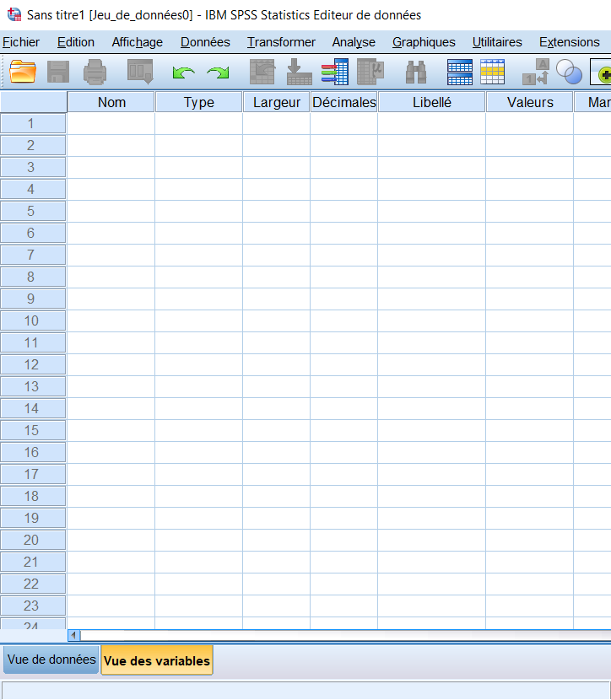Click the Value labels icon

[x=536, y=72]
